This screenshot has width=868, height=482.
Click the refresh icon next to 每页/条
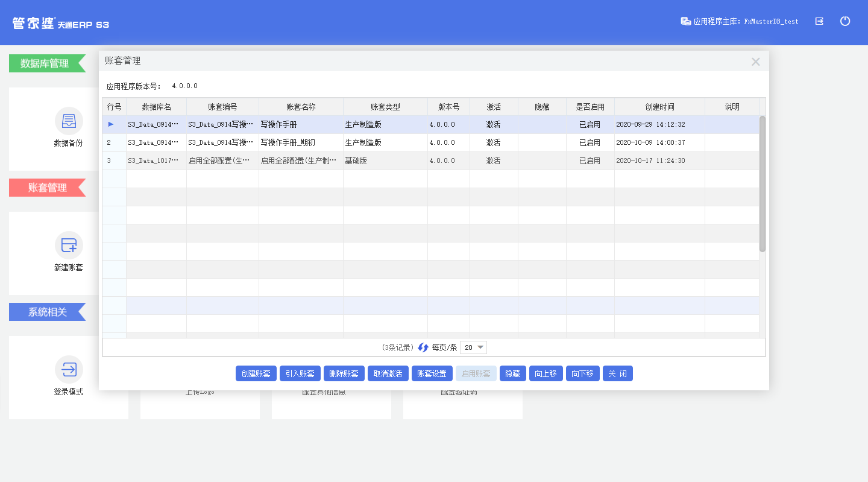click(423, 347)
